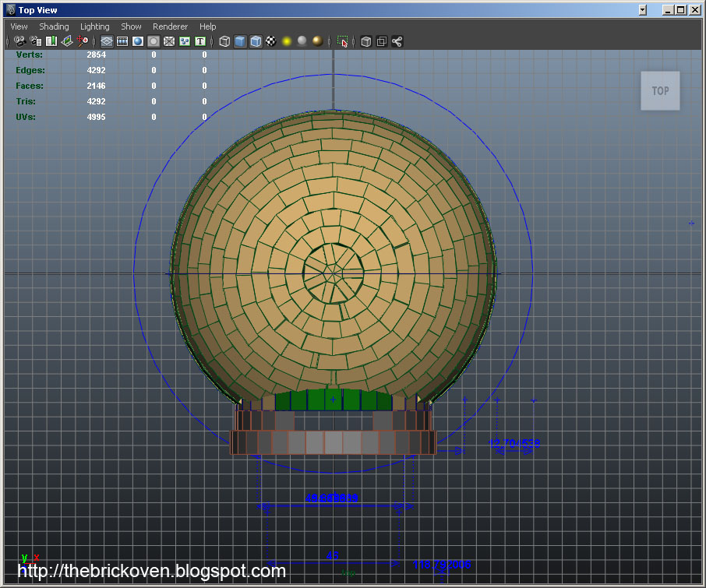Click the Edges count 4292
Image resolution: width=706 pixels, height=588 pixels.
point(97,70)
